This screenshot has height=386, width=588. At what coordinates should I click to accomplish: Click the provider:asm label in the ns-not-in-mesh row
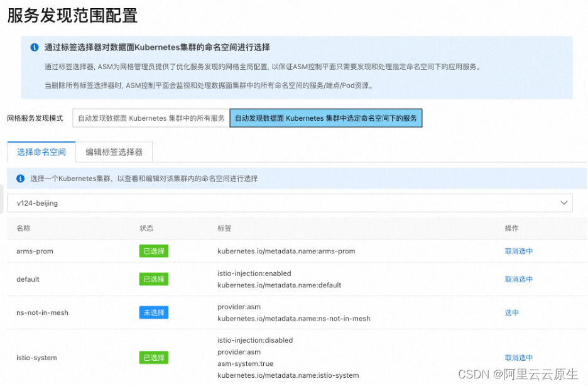pos(239,307)
